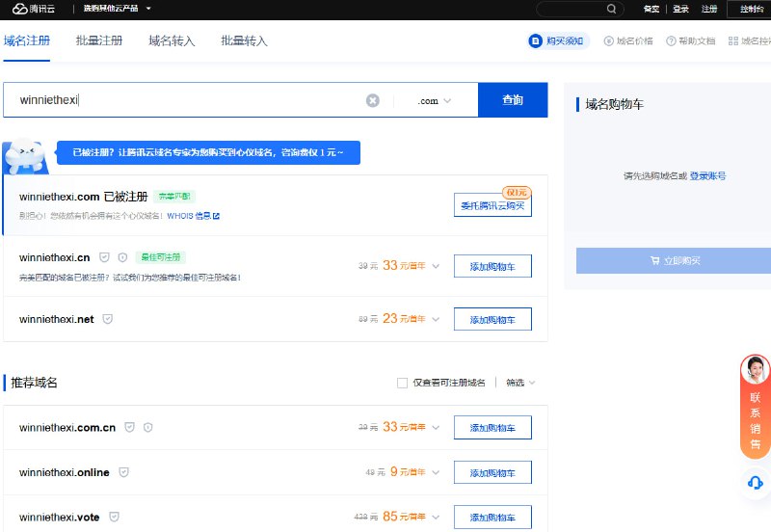Click the 联系销售 agent avatar

point(756,369)
